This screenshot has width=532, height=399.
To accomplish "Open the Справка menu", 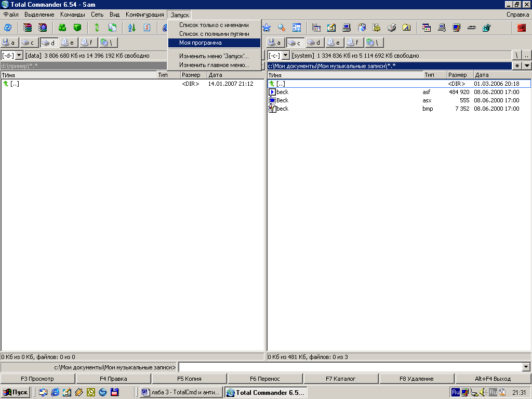I will tap(517, 15).
